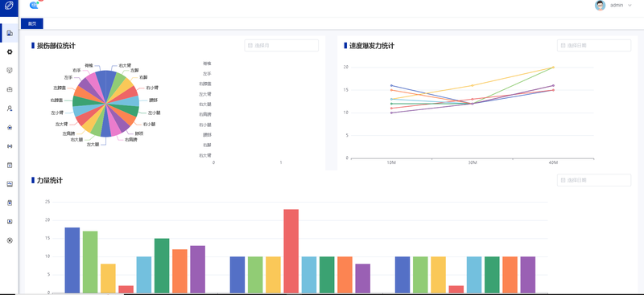The width and height of the screenshot is (644, 295).
Task: Click the tall red bar in 力量统计
Action: [291, 251]
